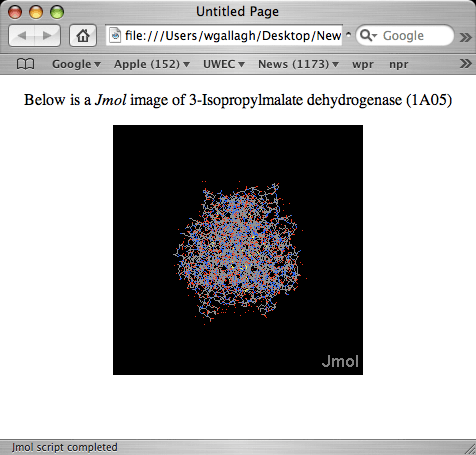
Task: Open the npr bookmark
Action: (x=399, y=64)
